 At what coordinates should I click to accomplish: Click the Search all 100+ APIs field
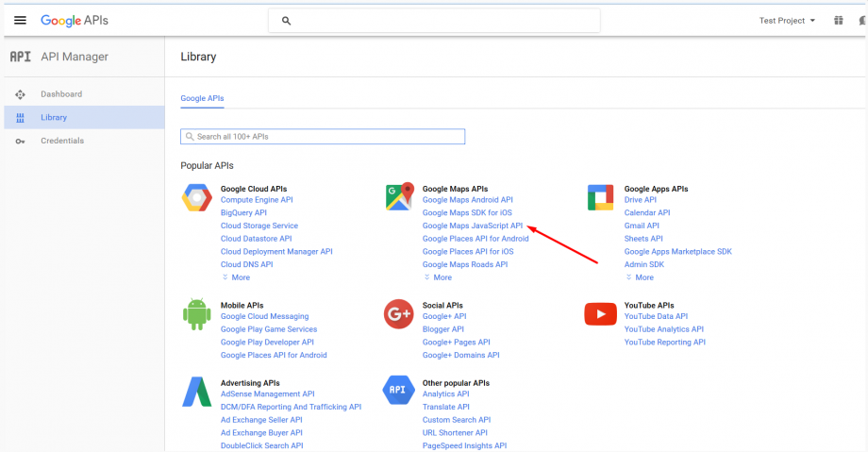323,137
